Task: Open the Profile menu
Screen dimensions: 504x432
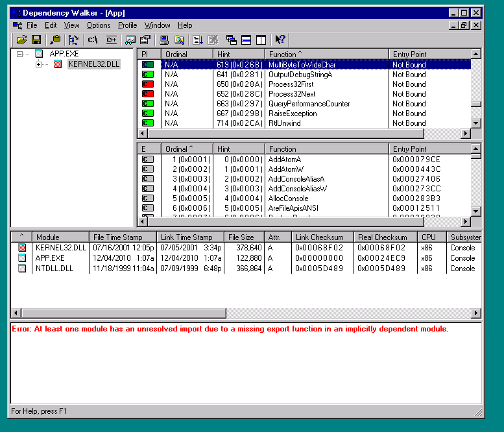Action: 127,25
